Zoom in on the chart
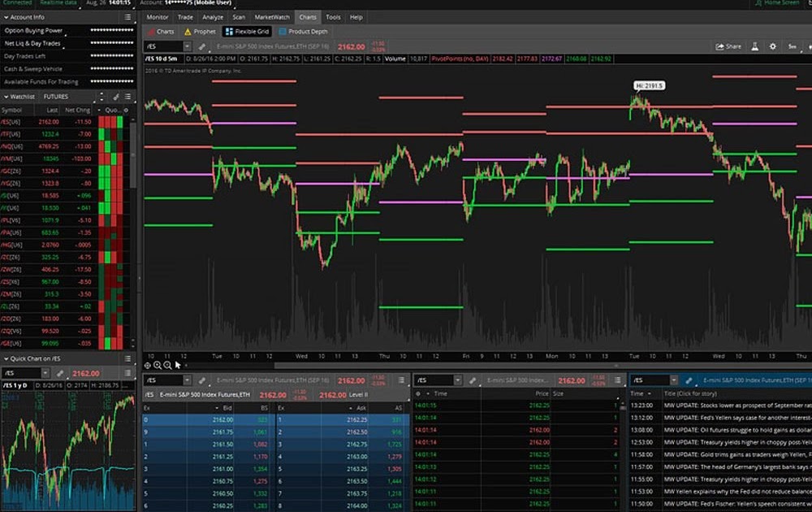This screenshot has height=512, width=812. 158,366
